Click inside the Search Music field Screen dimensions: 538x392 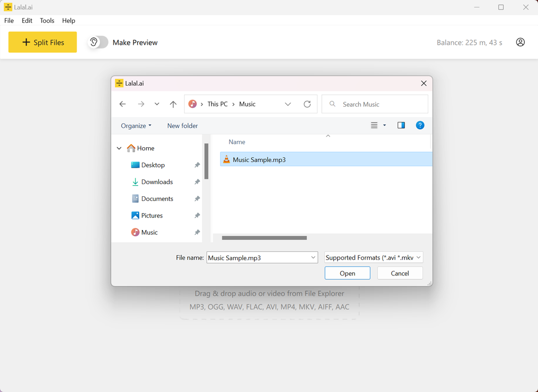tap(374, 104)
